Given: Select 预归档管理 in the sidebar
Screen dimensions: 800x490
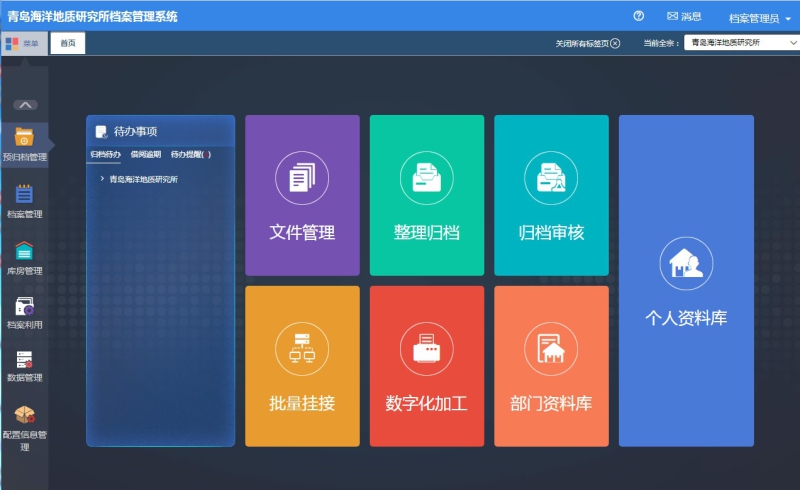Looking at the screenshot, I should coord(24,144).
